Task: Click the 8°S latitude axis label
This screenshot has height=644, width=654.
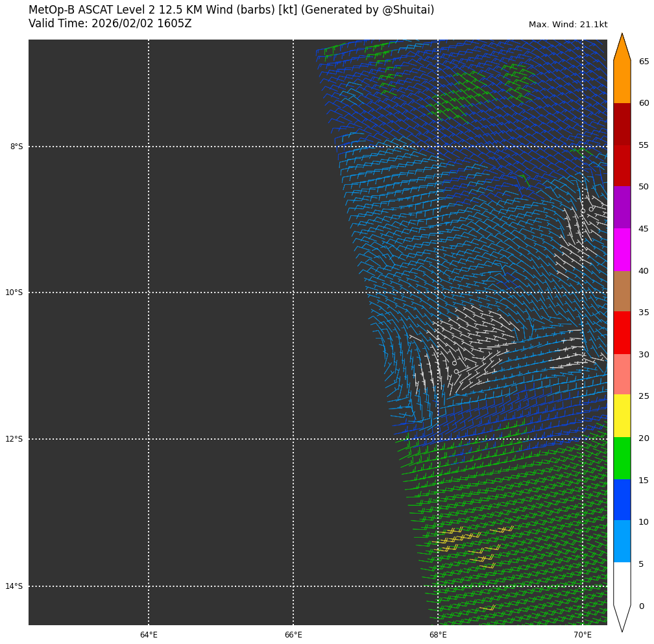Action: click(x=16, y=147)
